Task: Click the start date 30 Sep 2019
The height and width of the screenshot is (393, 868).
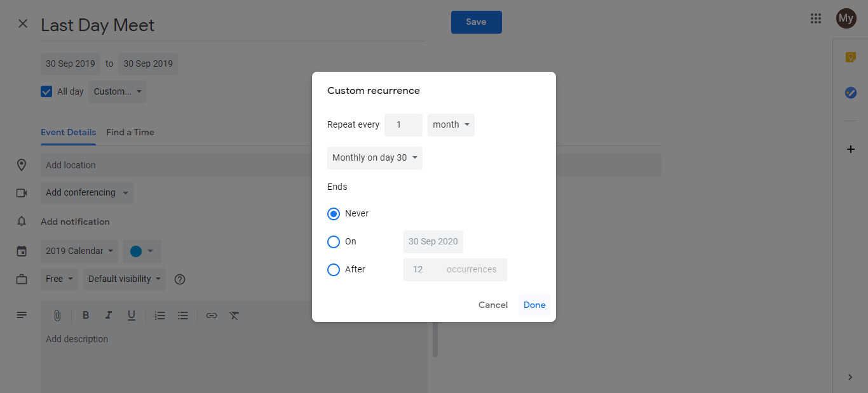Action: click(x=71, y=63)
